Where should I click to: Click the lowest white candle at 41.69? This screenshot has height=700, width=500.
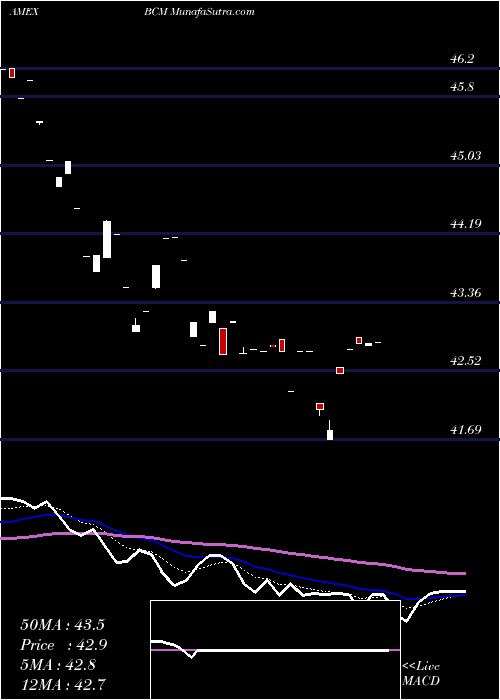click(x=330, y=435)
